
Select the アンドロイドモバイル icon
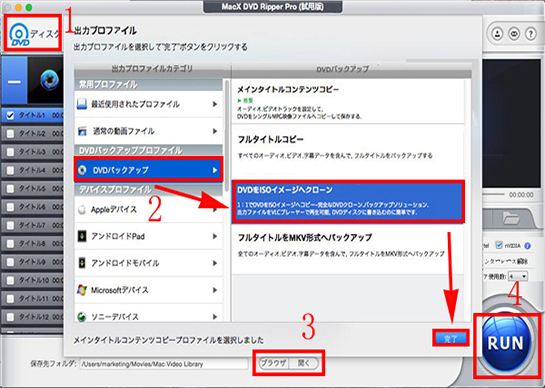82,263
